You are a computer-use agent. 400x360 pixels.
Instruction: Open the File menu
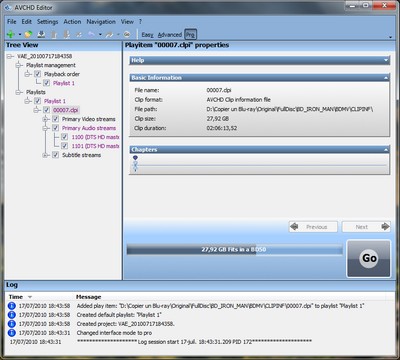(x=12, y=22)
